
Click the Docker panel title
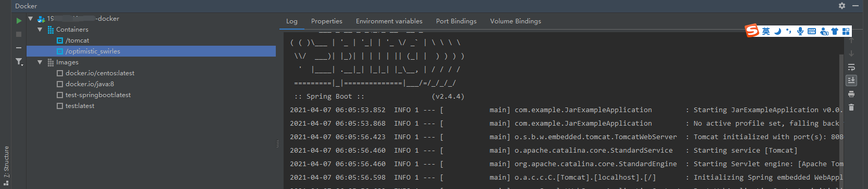(26, 6)
